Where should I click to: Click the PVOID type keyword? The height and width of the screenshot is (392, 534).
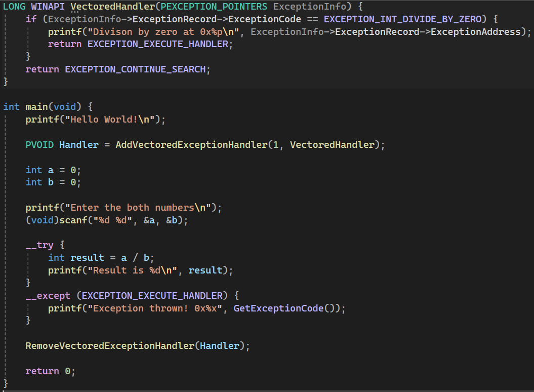tap(39, 145)
